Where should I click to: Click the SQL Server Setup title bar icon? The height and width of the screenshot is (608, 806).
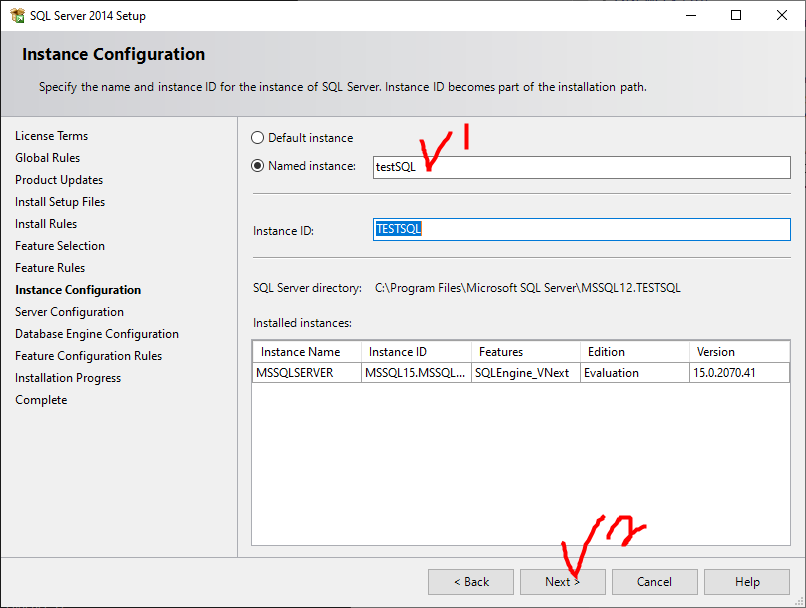pos(17,15)
